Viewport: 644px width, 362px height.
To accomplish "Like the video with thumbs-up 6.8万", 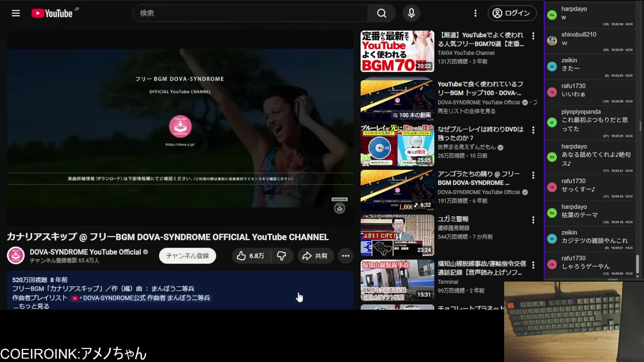I will 251,256.
